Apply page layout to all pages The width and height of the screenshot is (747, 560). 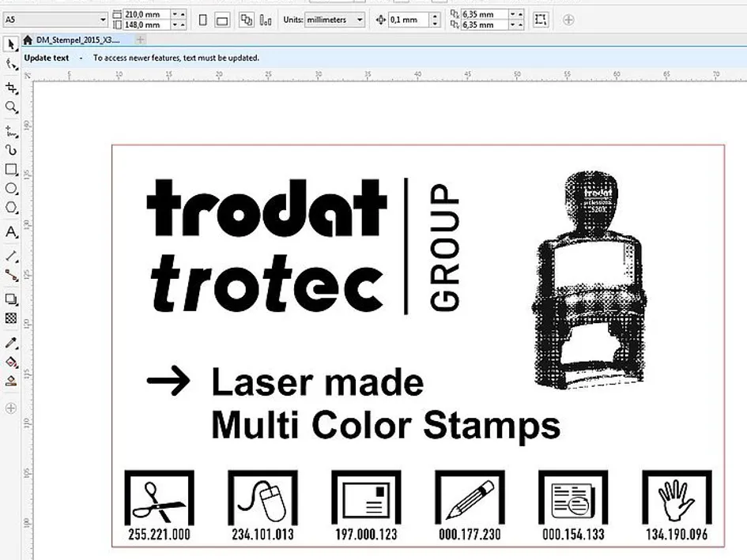(247, 20)
